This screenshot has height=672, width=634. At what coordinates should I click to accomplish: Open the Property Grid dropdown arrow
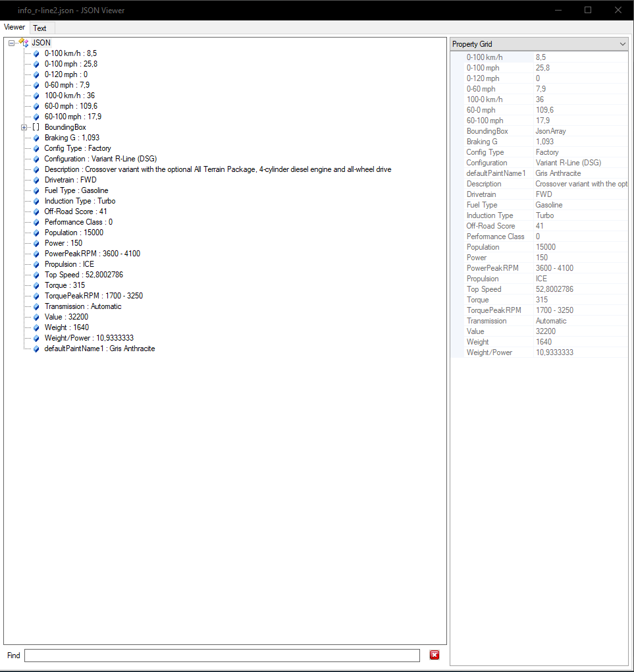(622, 44)
